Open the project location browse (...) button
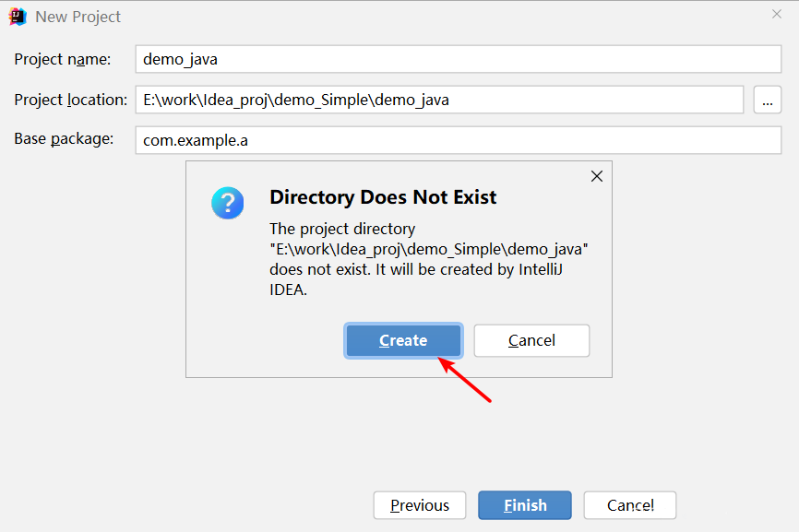The width and height of the screenshot is (799, 532). pos(768,100)
